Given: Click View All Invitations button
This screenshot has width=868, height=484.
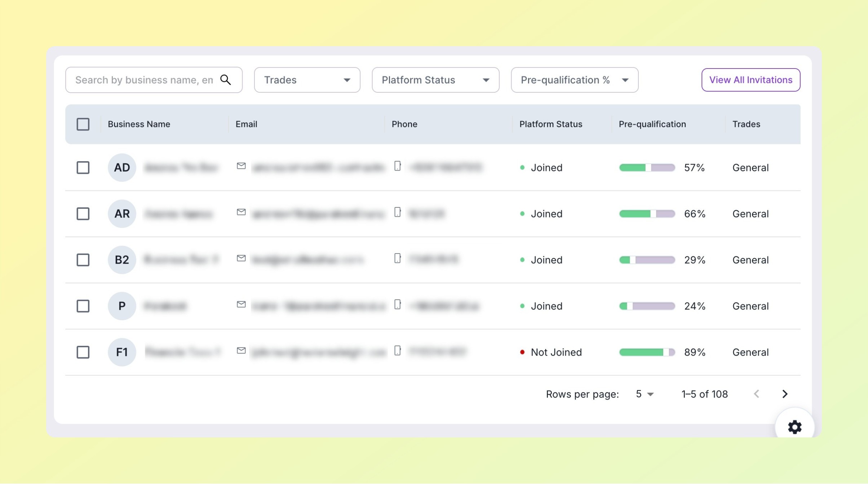Looking at the screenshot, I should (x=750, y=80).
